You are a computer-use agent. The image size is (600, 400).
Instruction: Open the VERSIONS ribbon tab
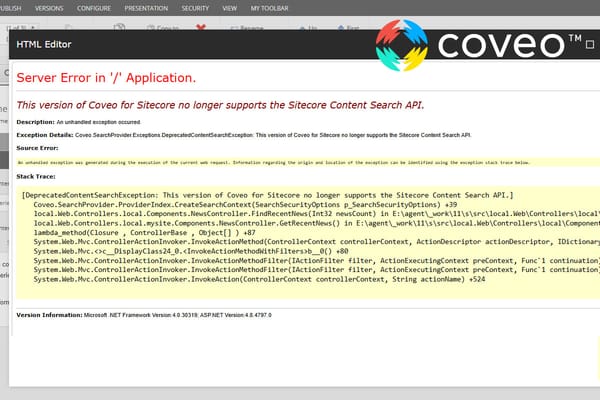coord(49,8)
